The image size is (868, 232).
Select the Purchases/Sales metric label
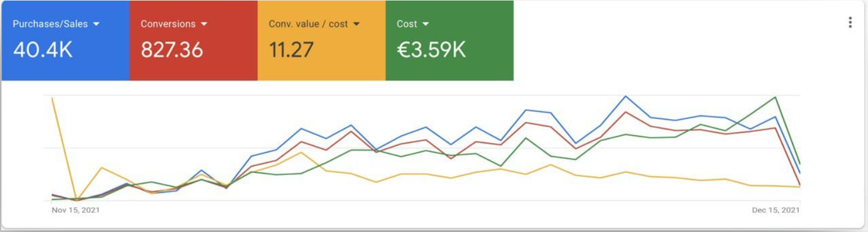tap(50, 24)
